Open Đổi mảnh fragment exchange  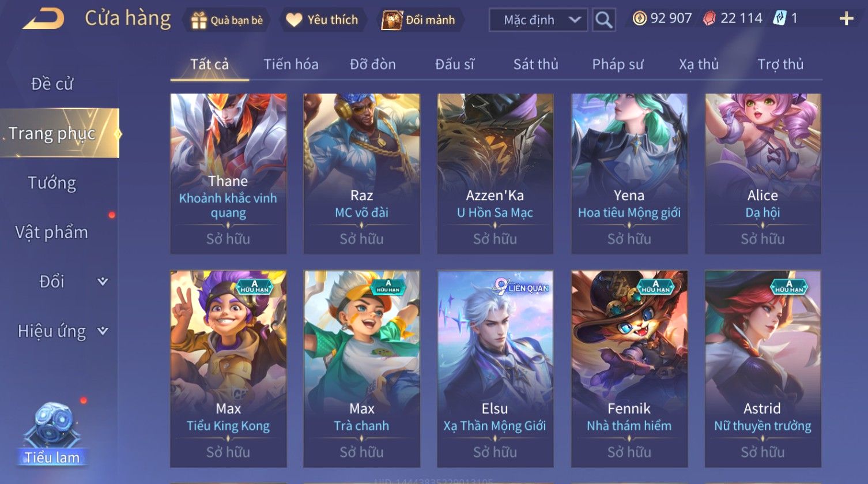click(392, 20)
